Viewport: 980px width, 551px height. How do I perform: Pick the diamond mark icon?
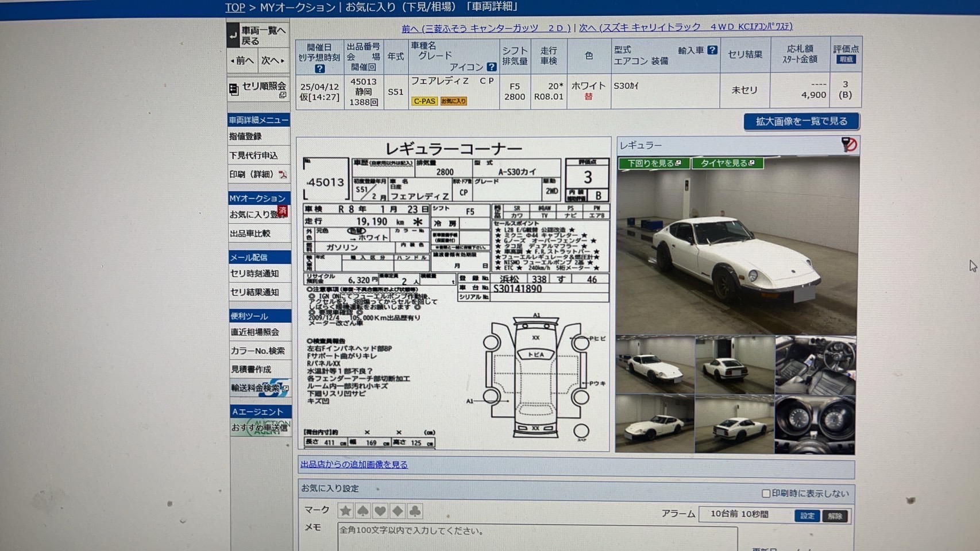pyautogui.click(x=398, y=511)
